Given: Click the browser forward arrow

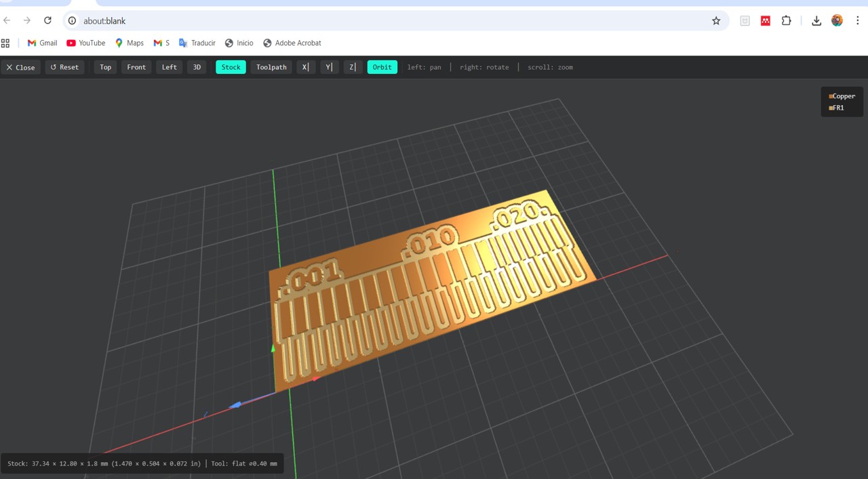Looking at the screenshot, I should 27,21.
